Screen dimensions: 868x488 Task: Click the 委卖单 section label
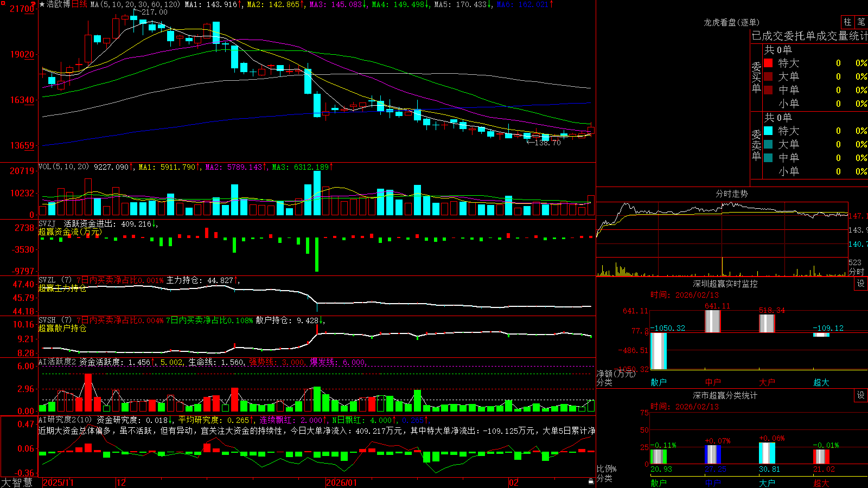click(x=756, y=145)
